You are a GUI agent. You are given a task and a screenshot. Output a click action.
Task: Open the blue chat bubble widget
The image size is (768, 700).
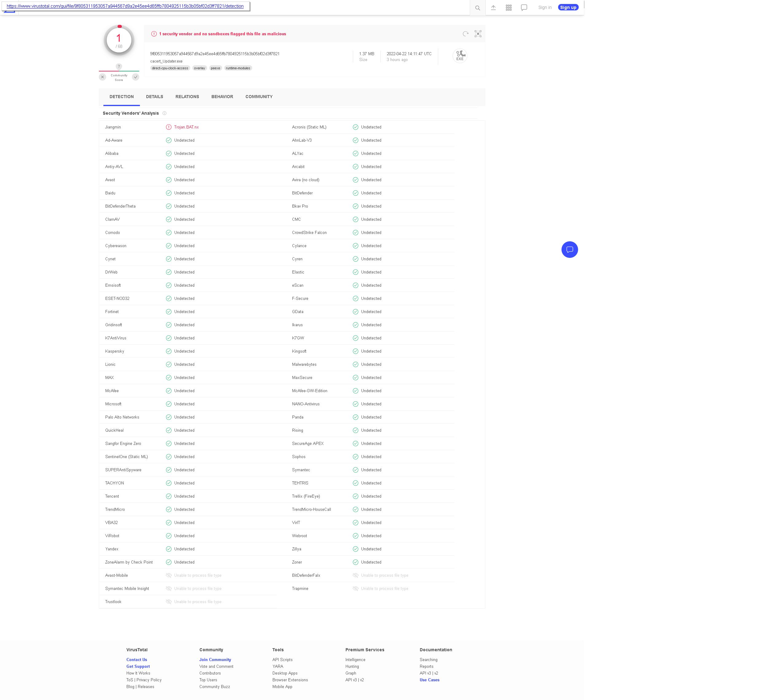click(569, 250)
